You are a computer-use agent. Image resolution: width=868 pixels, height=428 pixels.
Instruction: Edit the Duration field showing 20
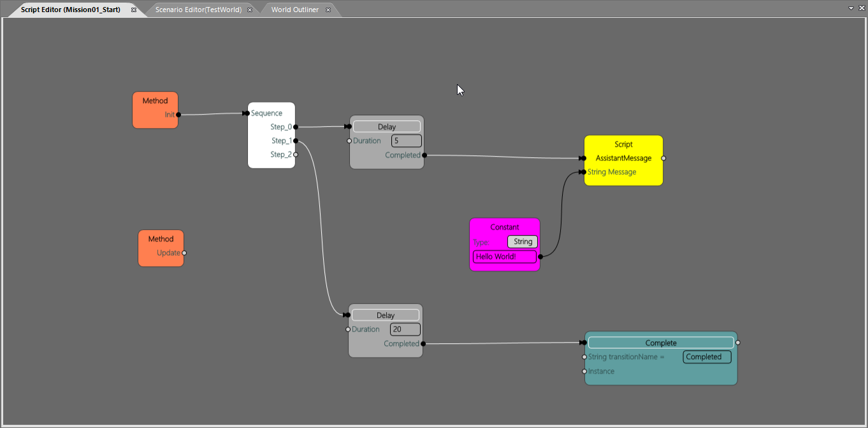[405, 329]
